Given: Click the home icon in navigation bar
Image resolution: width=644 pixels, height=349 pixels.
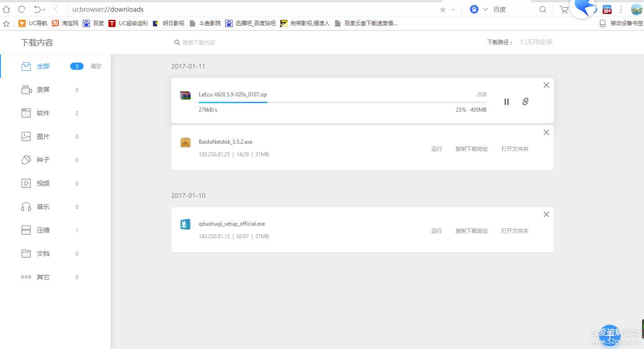Looking at the screenshot, I should pos(6,9).
